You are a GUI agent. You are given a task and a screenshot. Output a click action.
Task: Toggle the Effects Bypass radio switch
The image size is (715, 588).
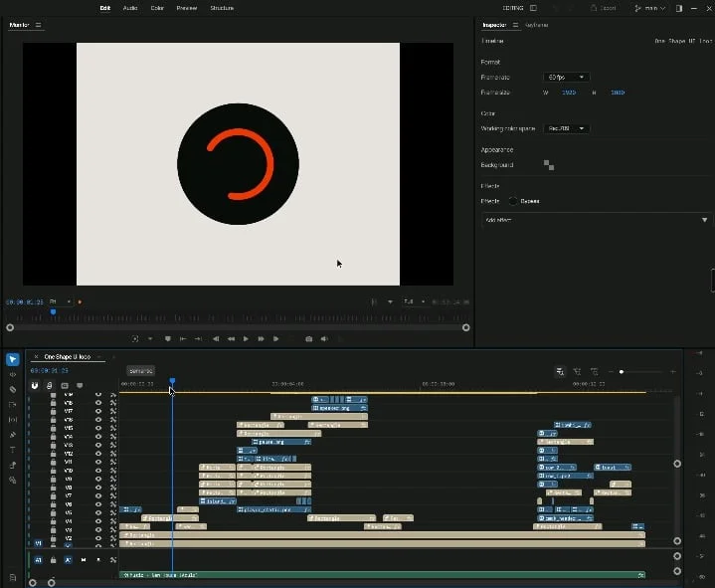(513, 201)
